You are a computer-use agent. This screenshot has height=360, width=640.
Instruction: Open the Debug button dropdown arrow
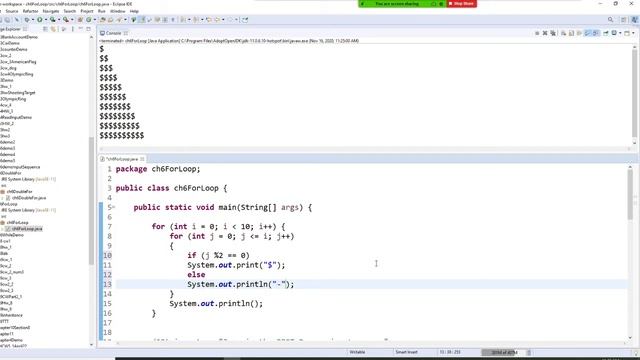coord(33,20)
